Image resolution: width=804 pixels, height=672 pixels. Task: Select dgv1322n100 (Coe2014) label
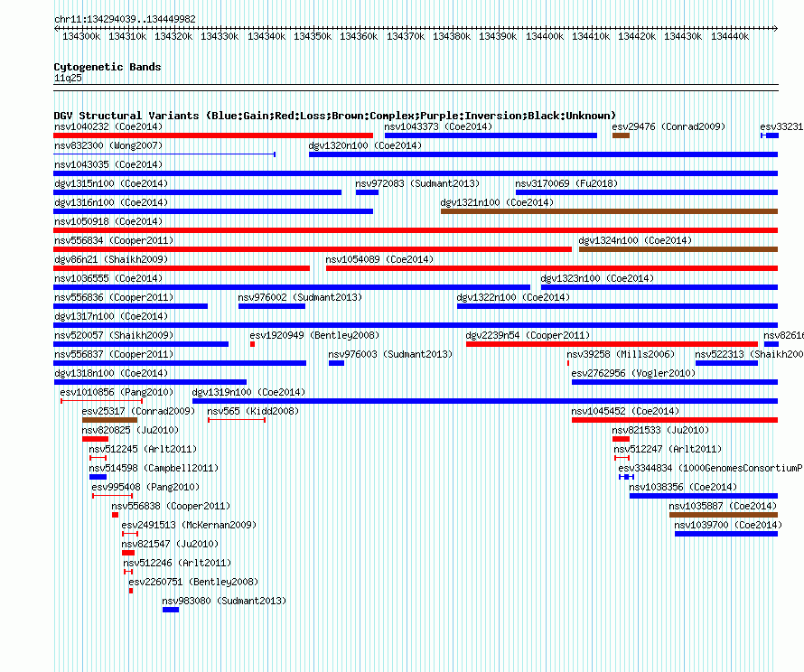tap(513, 297)
